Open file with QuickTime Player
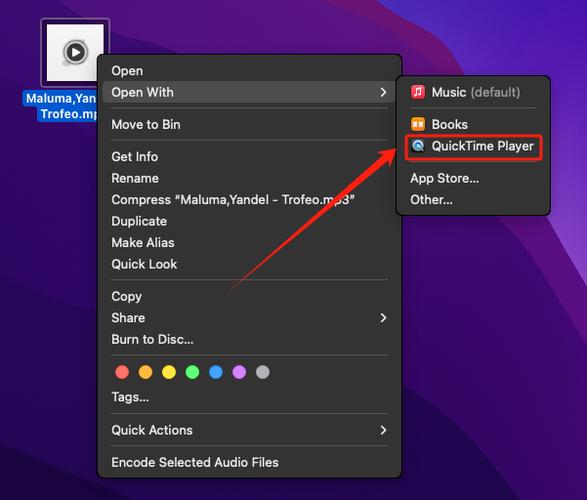The image size is (587, 500). (x=473, y=146)
